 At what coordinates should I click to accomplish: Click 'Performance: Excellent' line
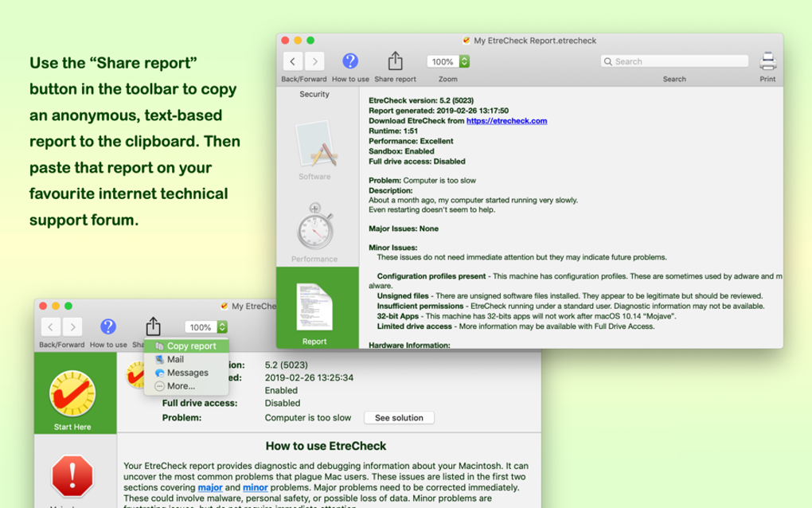[x=411, y=141]
